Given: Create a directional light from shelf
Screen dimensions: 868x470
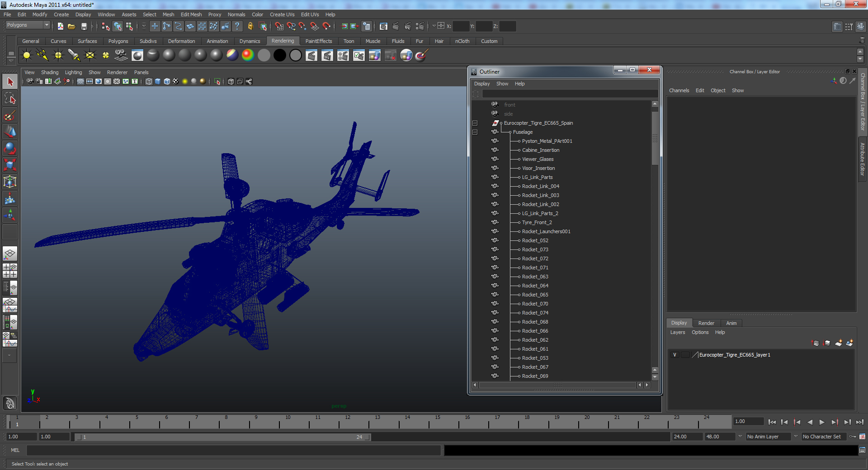Looking at the screenshot, I should pos(42,56).
